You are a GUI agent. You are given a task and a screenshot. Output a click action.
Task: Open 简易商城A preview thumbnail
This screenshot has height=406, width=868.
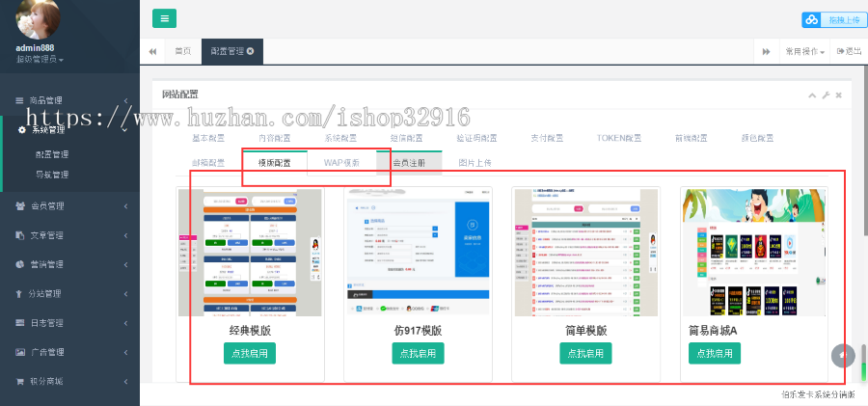click(x=754, y=253)
